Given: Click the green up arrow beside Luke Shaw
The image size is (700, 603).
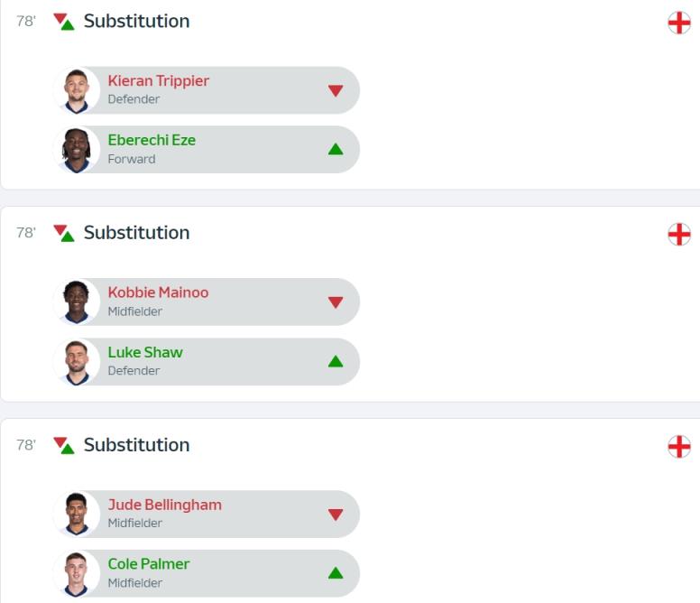Looking at the screenshot, I should pos(336,361).
